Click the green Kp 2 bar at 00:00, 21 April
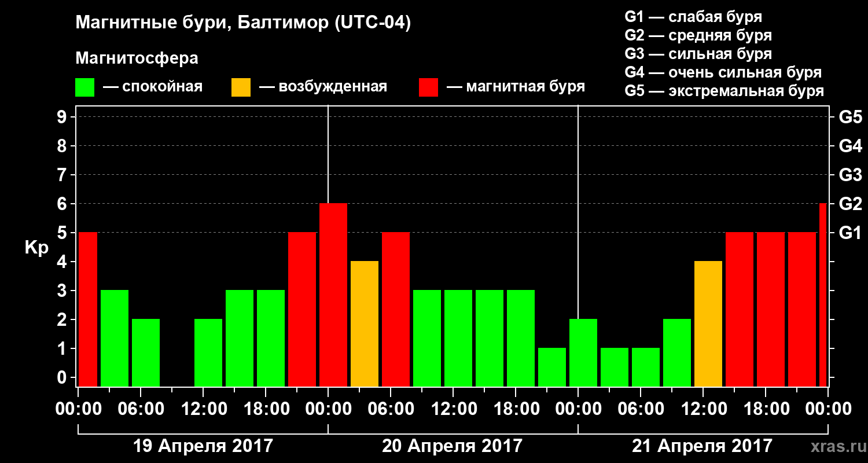This screenshot has width=868, height=463. [583, 353]
